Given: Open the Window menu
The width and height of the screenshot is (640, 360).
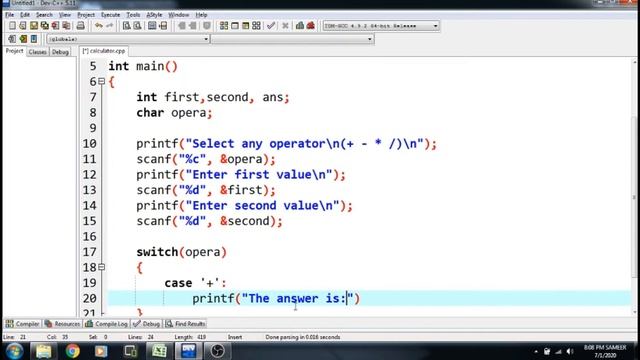Looking at the screenshot, I should 179,15.
